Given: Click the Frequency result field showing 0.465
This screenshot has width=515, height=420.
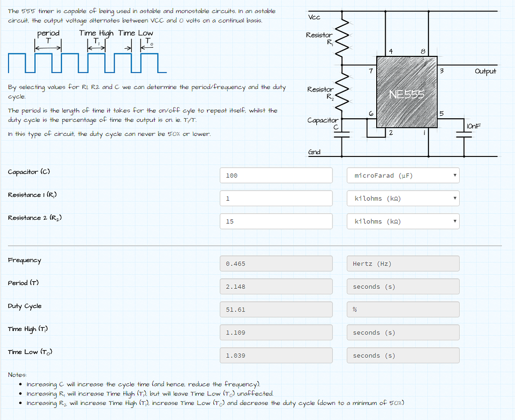Looking at the screenshot, I should 276,263.
